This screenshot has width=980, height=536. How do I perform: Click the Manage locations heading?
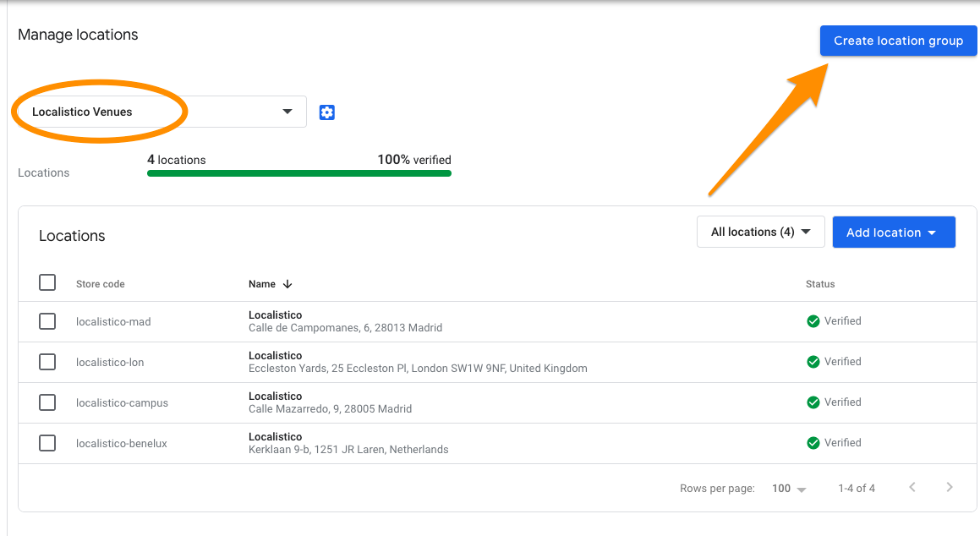click(x=78, y=35)
